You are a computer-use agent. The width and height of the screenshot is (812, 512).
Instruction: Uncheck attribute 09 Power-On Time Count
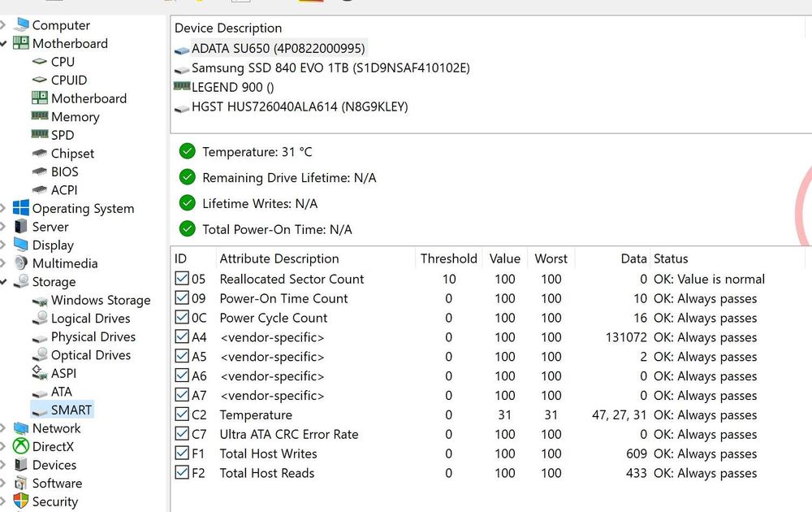182,297
